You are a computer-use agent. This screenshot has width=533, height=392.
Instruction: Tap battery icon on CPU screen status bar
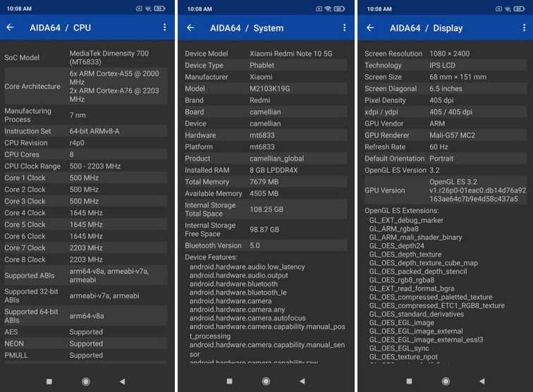[x=159, y=9]
